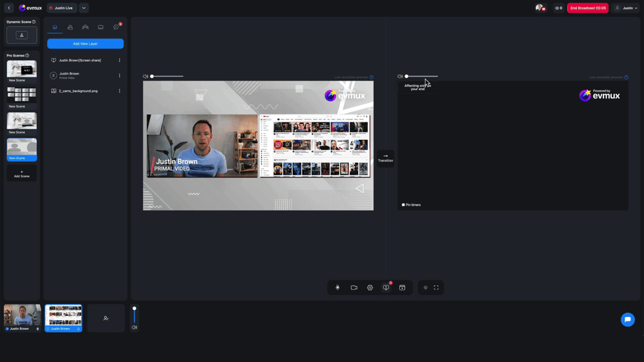Toggle the camera in bottom toolbar
The width and height of the screenshot is (644, 362).
[x=354, y=287]
